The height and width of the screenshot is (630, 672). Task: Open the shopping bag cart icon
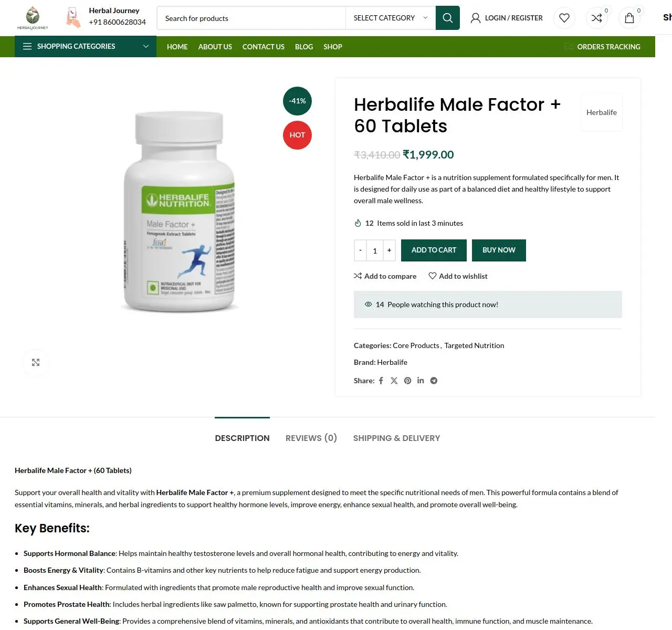[629, 18]
